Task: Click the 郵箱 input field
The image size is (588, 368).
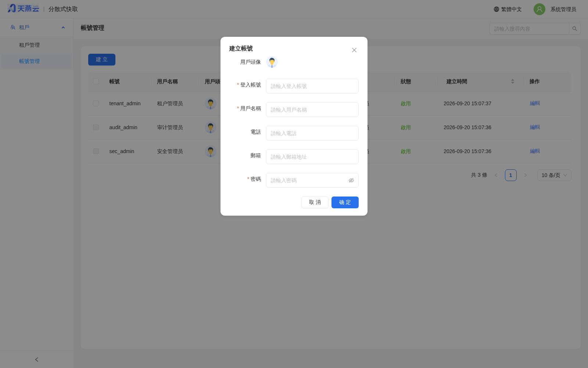Action: pyautogui.click(x=312, y=157)
